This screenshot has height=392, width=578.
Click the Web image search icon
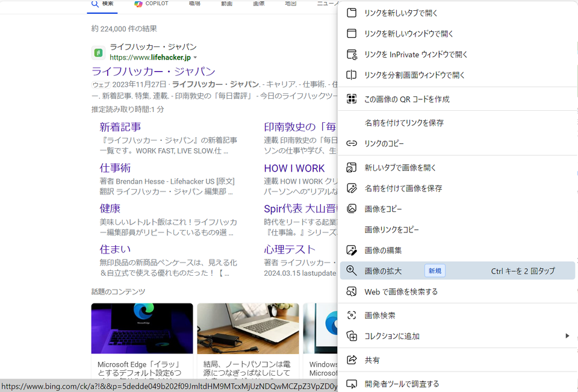pos(352,291)
